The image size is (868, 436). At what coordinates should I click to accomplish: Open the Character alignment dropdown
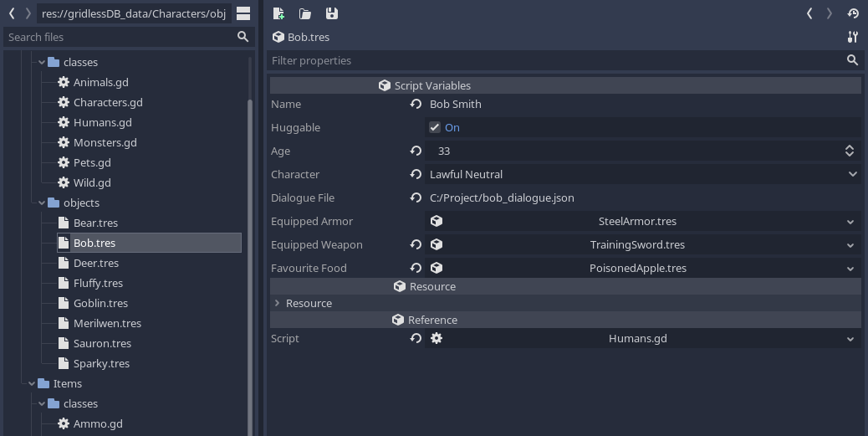[x=852, y=175]
